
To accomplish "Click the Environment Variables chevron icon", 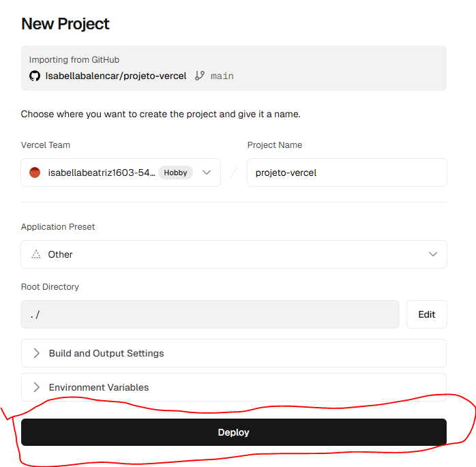I will point(37,387).
